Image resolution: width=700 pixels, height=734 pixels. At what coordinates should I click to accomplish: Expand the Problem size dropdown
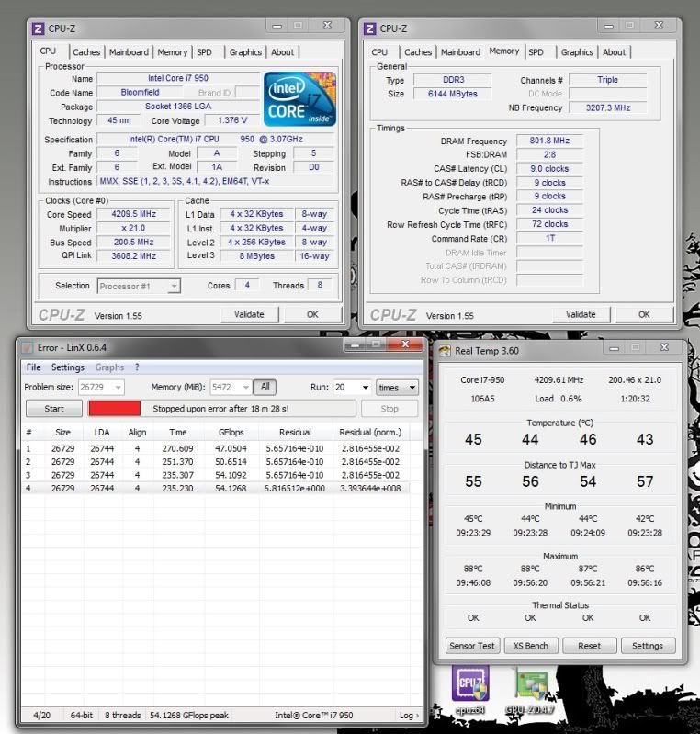click(118, 388)
